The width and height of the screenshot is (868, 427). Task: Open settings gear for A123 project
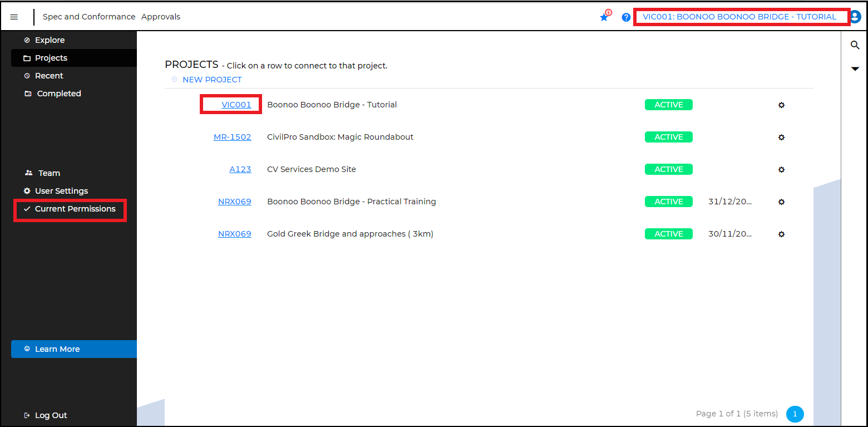(781, 169)
